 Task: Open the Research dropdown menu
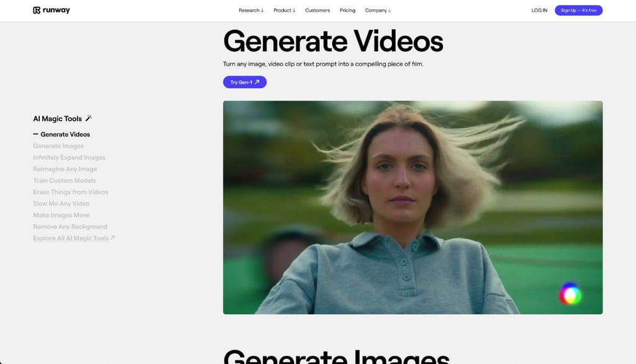[x=251, y=10]
